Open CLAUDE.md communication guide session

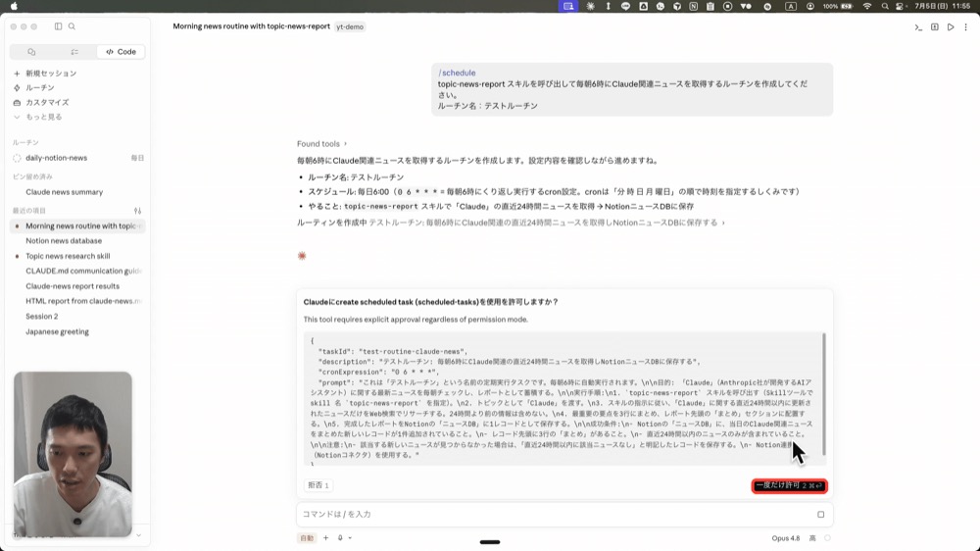pyautogui.click(x=83, y=271)
